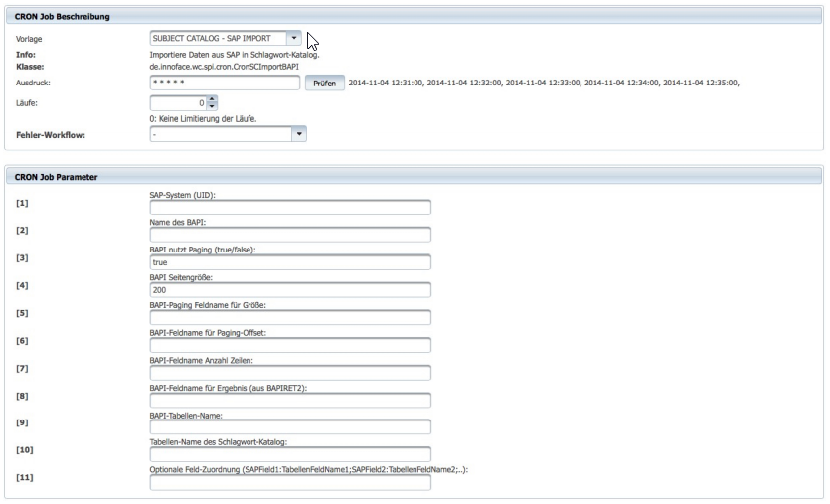Open the Fehler-Workflow dropdown arrow
830x504 pixels.
(299, 134)
